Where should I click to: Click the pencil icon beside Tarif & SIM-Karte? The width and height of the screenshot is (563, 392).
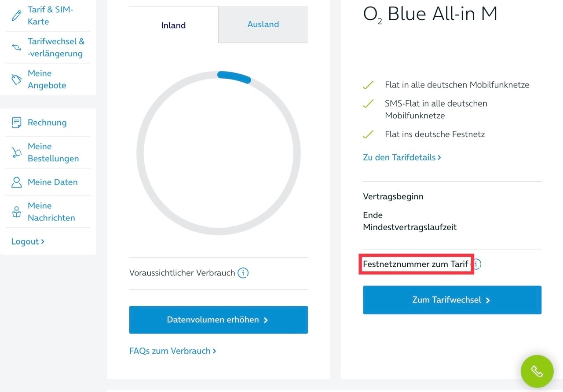[17, 16]
